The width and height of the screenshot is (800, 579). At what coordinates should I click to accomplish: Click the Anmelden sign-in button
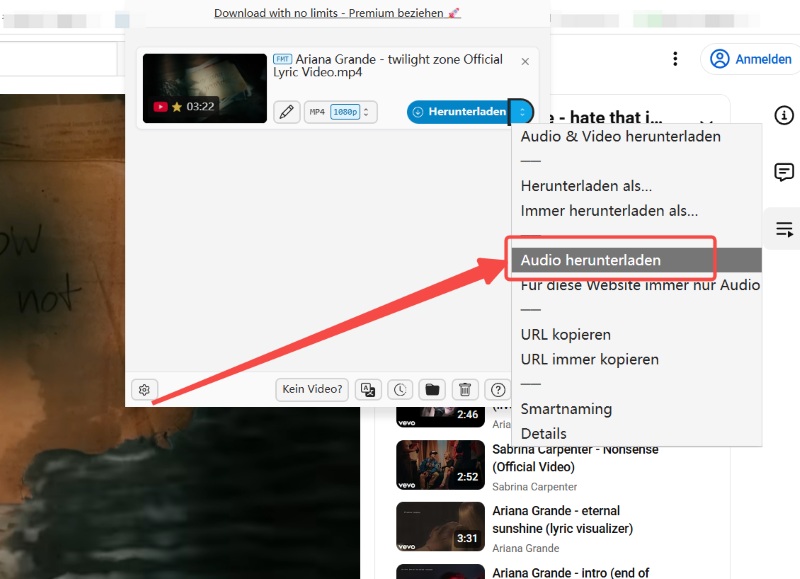click(751, 59)
